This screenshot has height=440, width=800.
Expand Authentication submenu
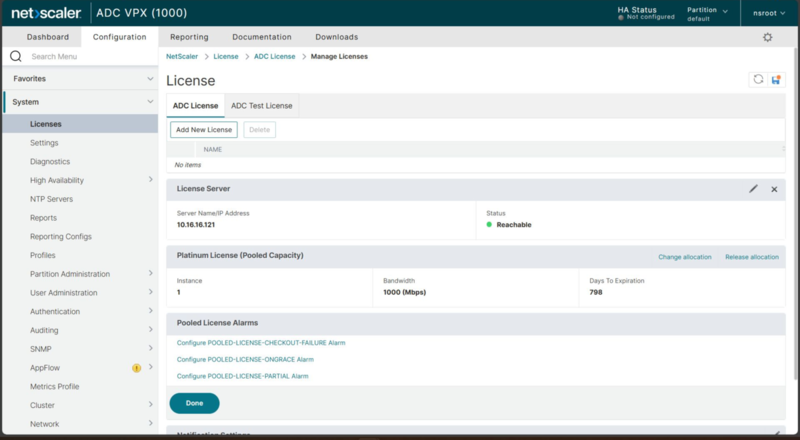point(151,310)
